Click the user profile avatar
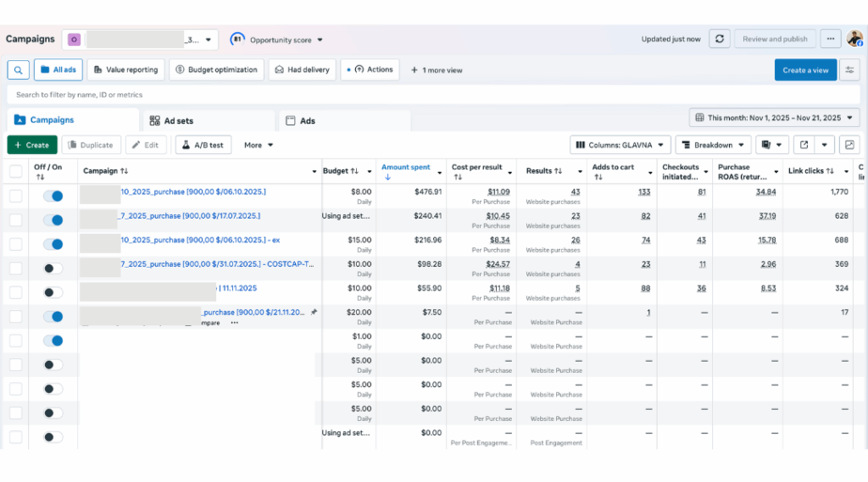 [854, 39]
